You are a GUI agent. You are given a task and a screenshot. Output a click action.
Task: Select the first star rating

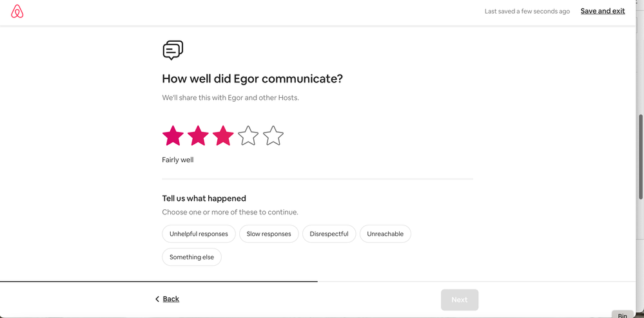click(173, 136)
